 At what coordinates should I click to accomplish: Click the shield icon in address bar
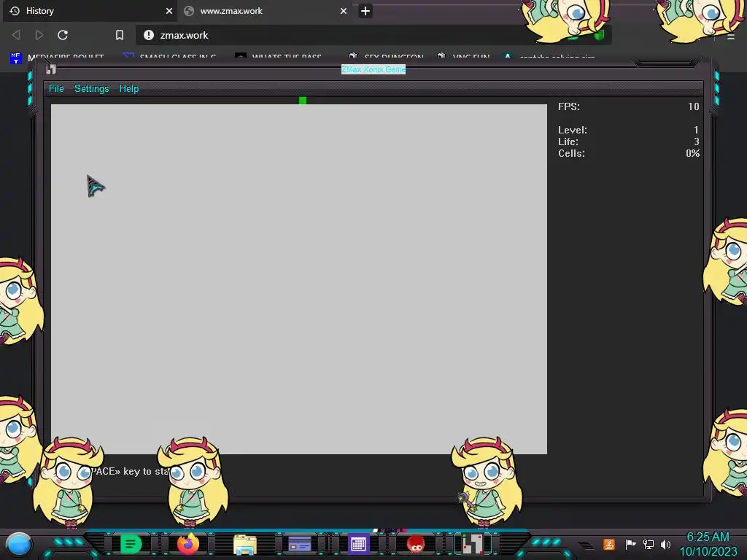tap(600, 35)
